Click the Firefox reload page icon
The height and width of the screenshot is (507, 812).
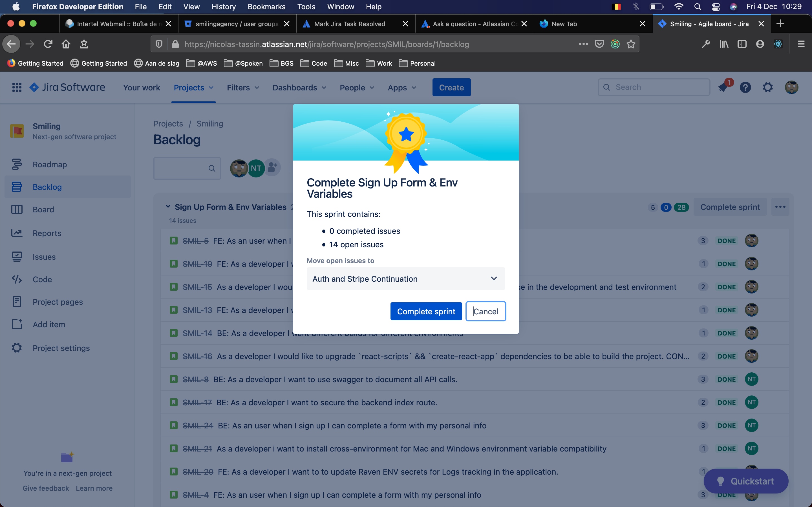point(48,44)
